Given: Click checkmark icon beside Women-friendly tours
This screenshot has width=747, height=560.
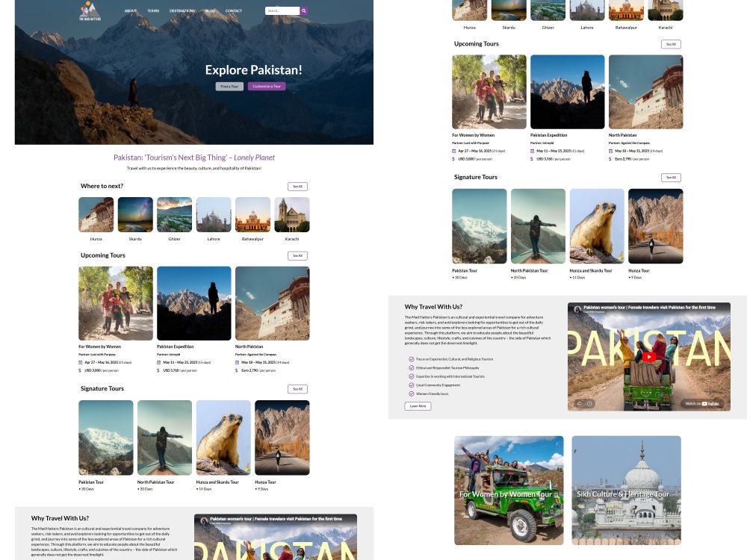Looking at the screenshot, I should 411,393.
